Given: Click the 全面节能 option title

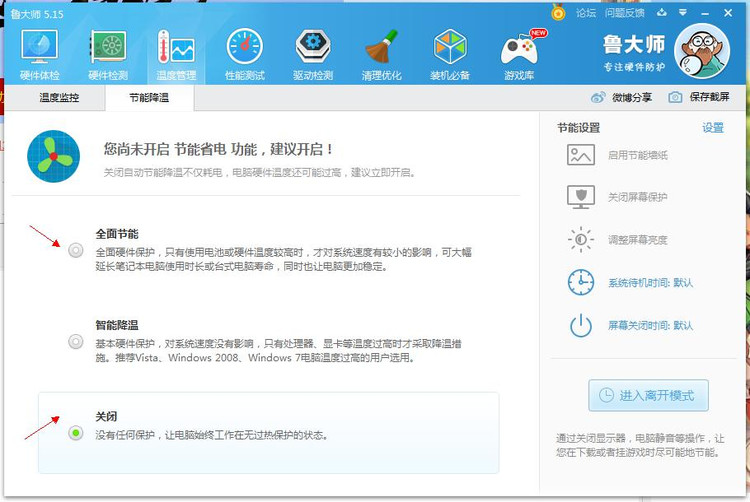Looking at the screenshot, I should point(117,234).
